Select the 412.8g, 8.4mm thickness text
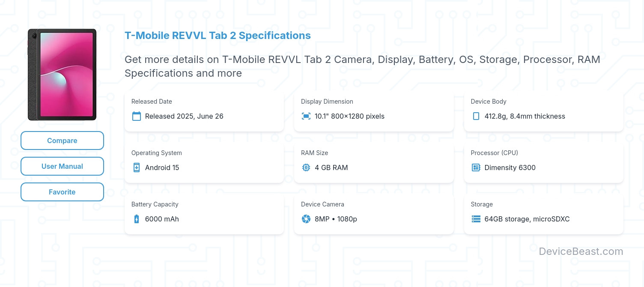The width and height of the screenshot is (644, 287). tap(525, 116)
